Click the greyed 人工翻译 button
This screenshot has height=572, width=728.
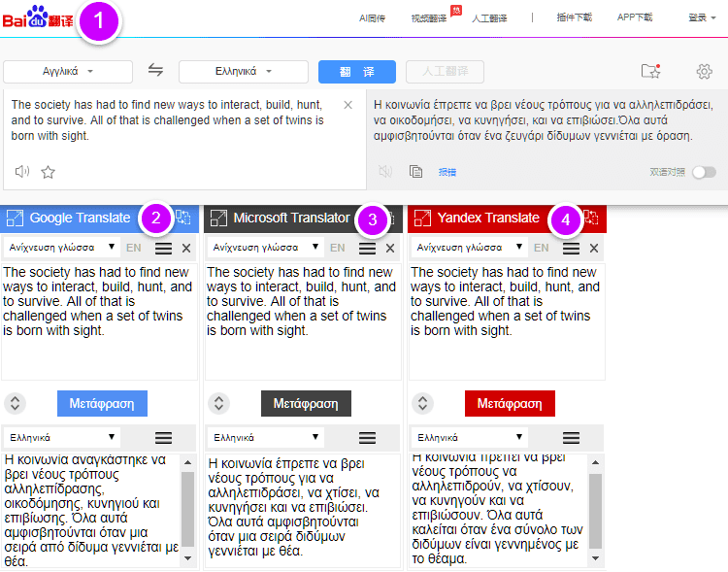[445, 72]
